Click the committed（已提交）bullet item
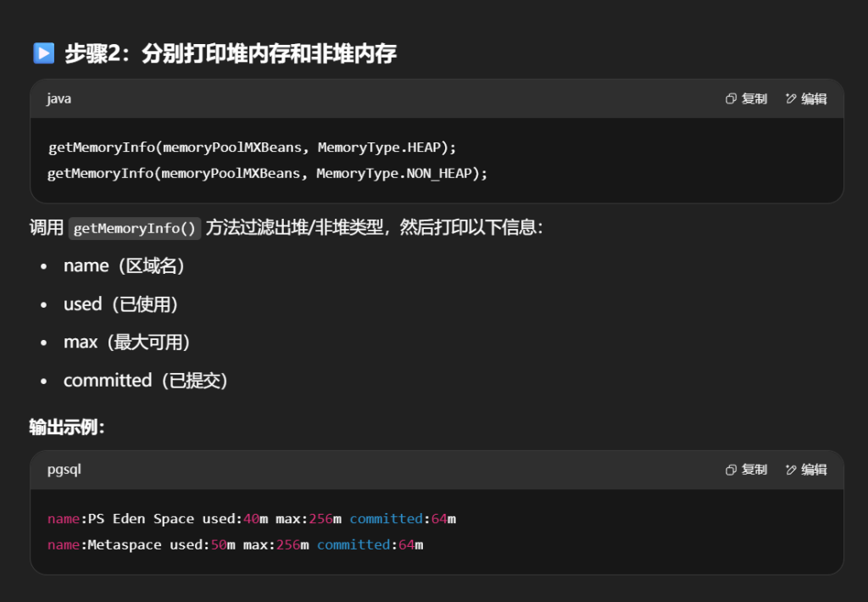Image resolution: width=868 pixels, height=602 pixels. pos(146,381)
